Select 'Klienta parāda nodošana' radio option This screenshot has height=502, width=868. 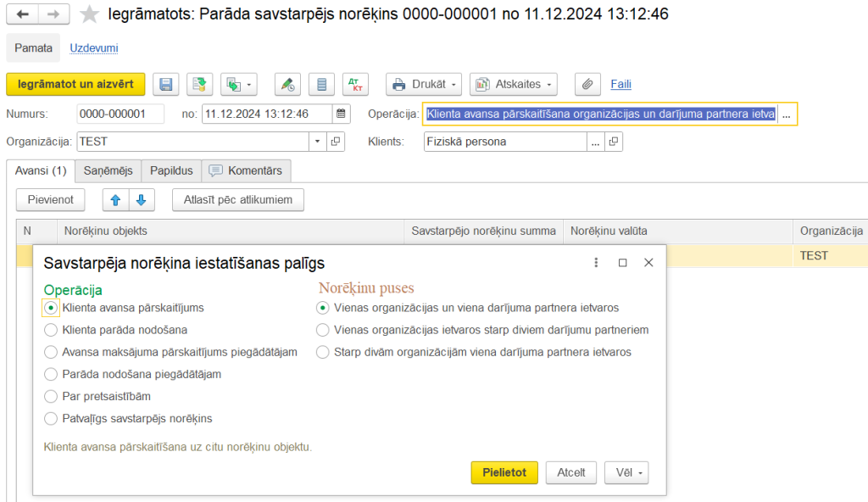[51, 330]
